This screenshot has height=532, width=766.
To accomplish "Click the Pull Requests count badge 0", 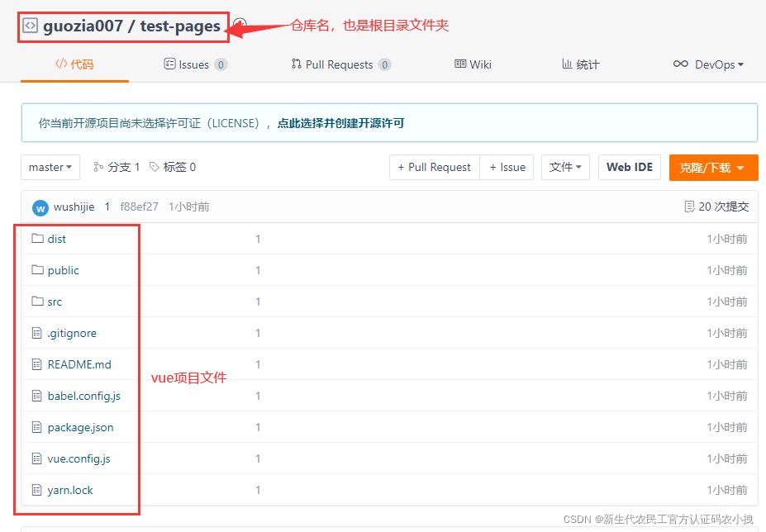I will point(384,64).
